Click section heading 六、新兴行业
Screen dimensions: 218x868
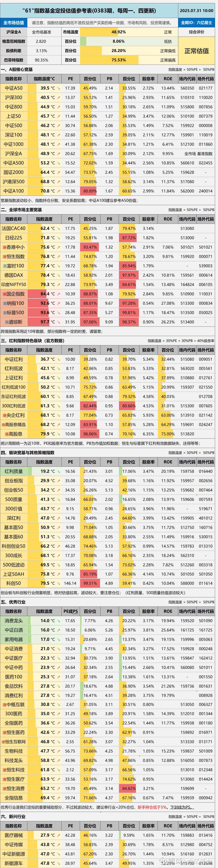(x=13, y=817)
